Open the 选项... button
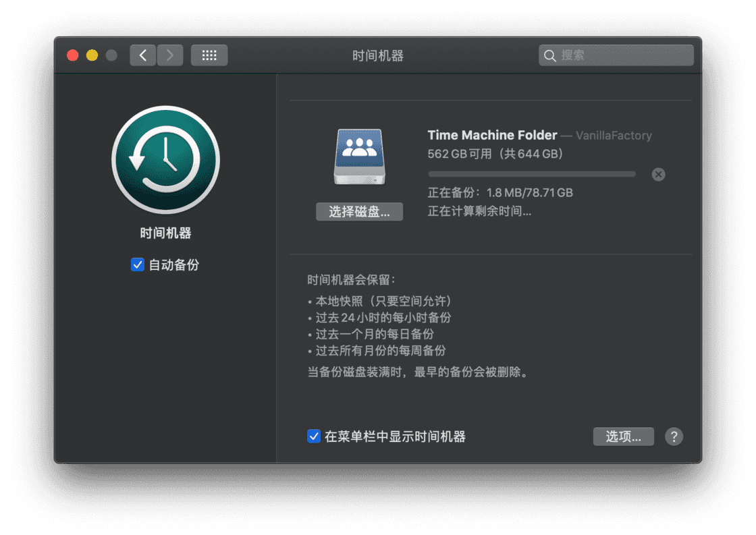The width and height of the screenshot is (756, 535). pos(624,437)
